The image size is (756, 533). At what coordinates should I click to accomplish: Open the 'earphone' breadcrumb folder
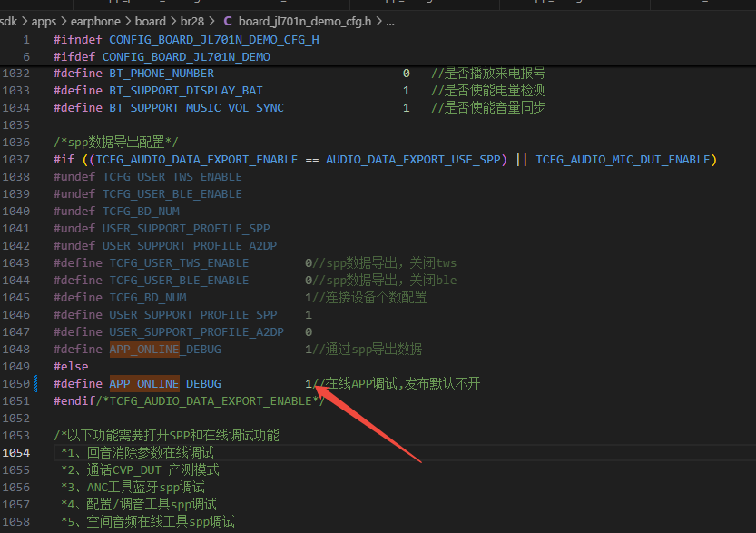(95, 21)
